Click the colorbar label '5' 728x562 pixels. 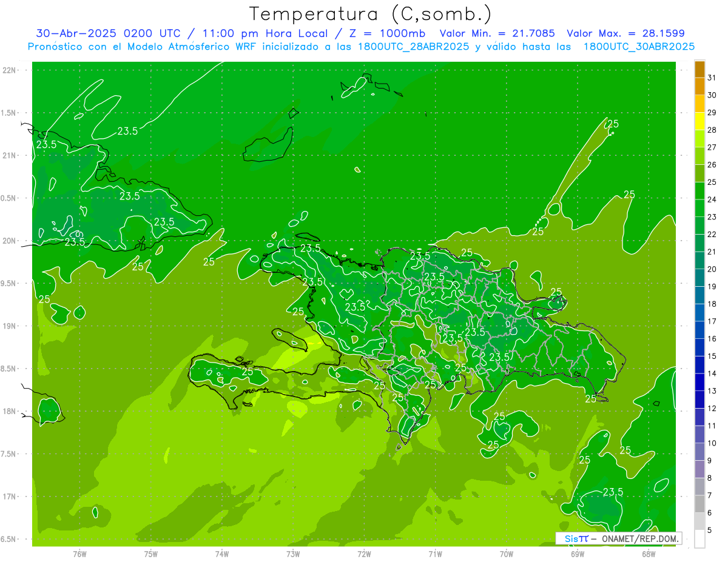tap(710, 530)
